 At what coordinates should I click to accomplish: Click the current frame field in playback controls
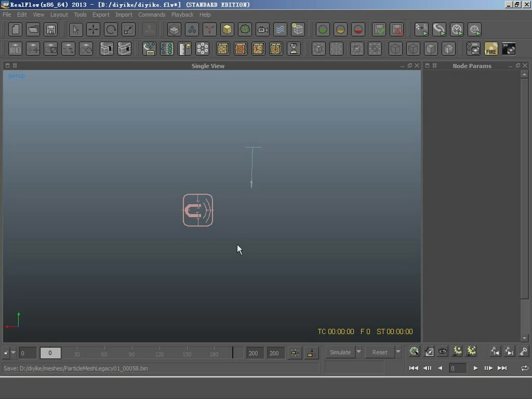point(457,368)
